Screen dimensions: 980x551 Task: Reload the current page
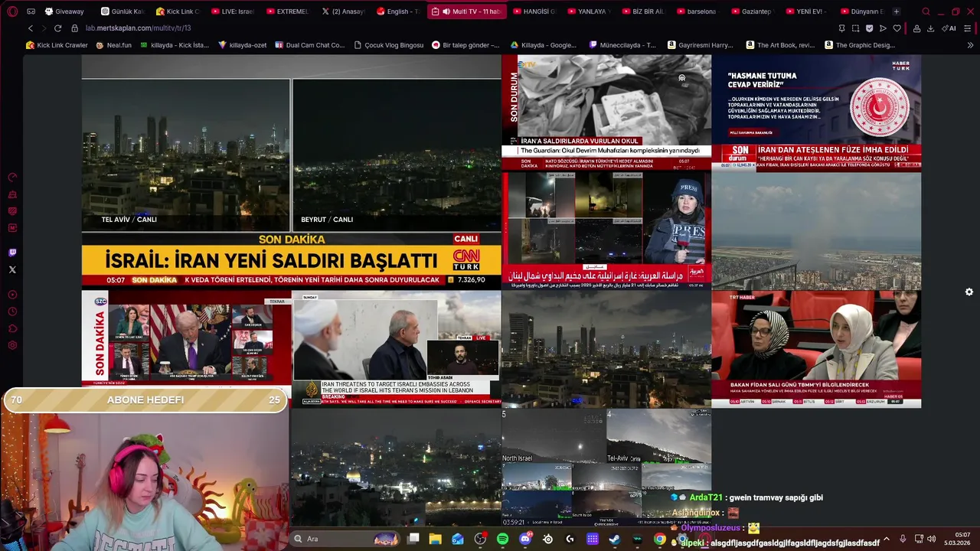click(57, 28)
